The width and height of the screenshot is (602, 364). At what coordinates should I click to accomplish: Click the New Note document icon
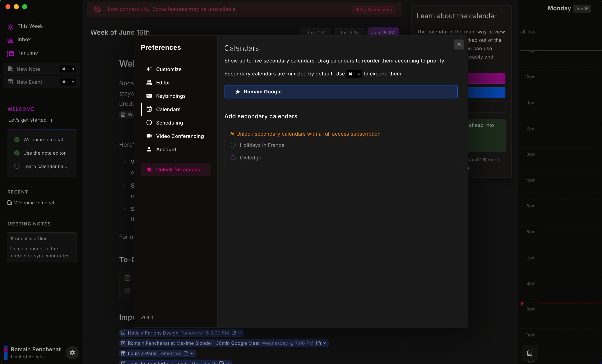point(10,69)
